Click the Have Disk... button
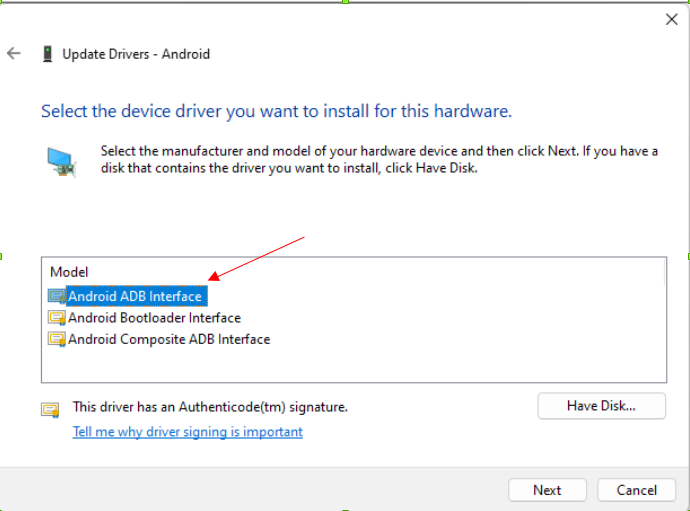 [x=601, y=406]
